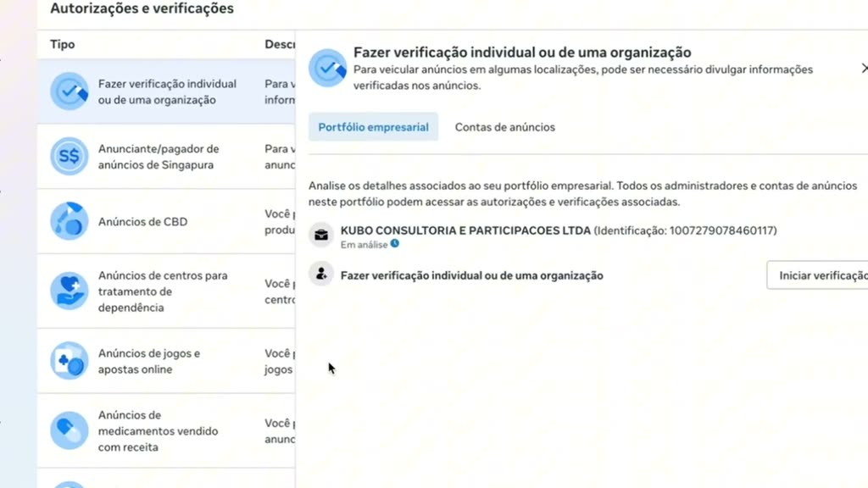This screenshot has height=488, width=868.
Task: Click the person icon next to Fazer verificação
Action: [321, 274]
